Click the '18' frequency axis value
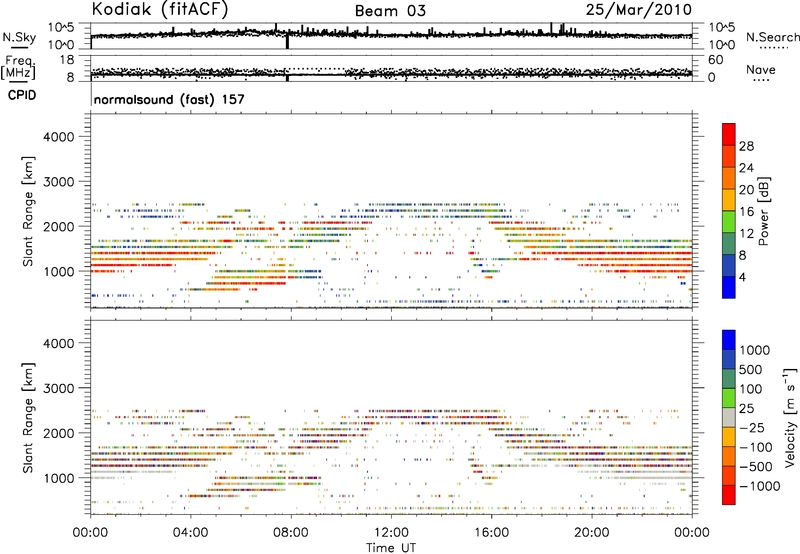Viewport: 800px width, 554px height. point(66,60)
